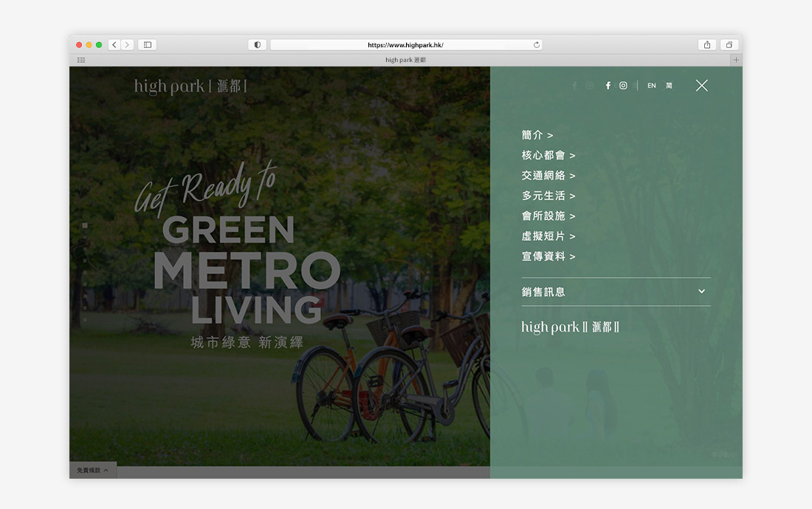Open the 簡介 menu item
The height and width of the screenshot is (509, 812).
click(x=537, y=135)
